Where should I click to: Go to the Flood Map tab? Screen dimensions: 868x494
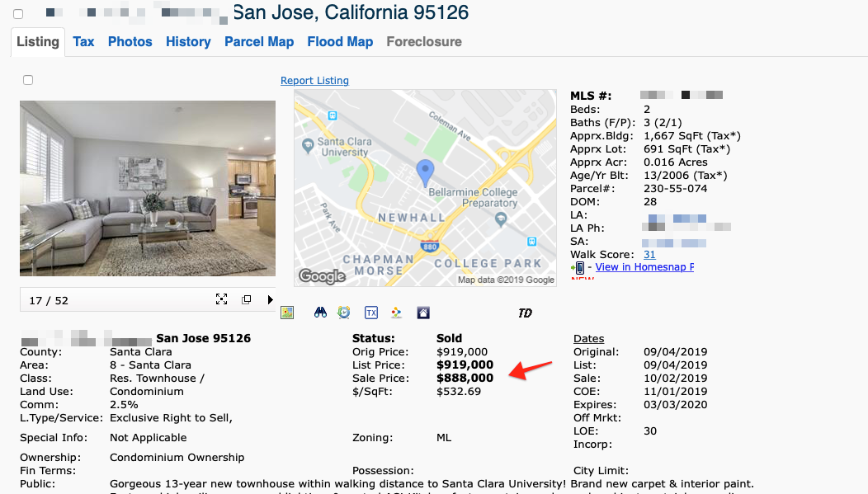point(340,42)
